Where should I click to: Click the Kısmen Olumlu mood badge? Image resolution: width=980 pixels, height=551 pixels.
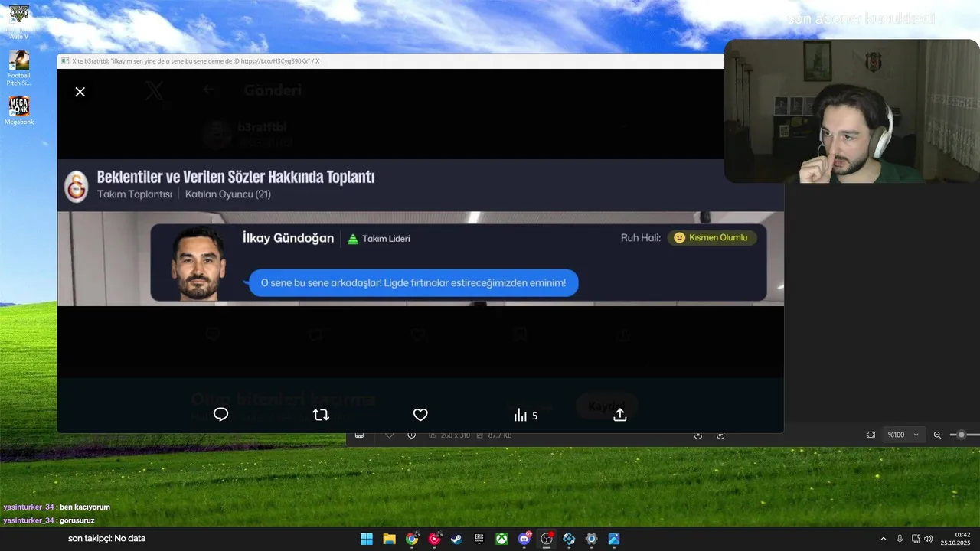[x=712, y=238]
